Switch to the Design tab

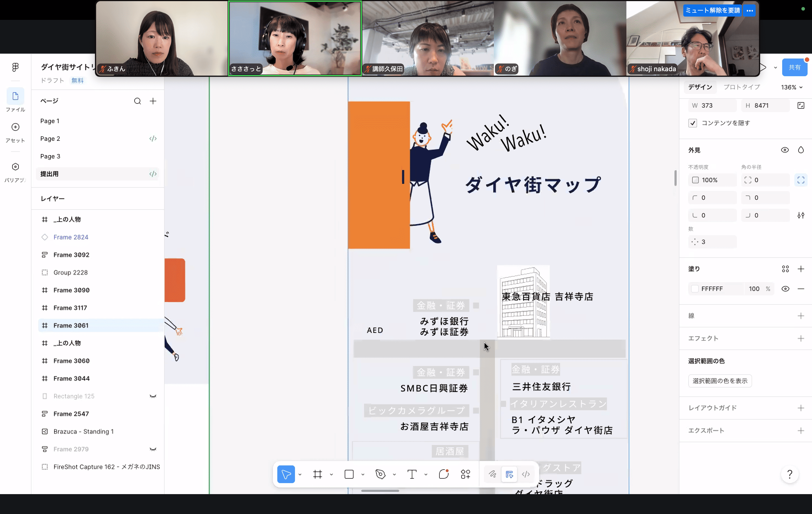700,87
